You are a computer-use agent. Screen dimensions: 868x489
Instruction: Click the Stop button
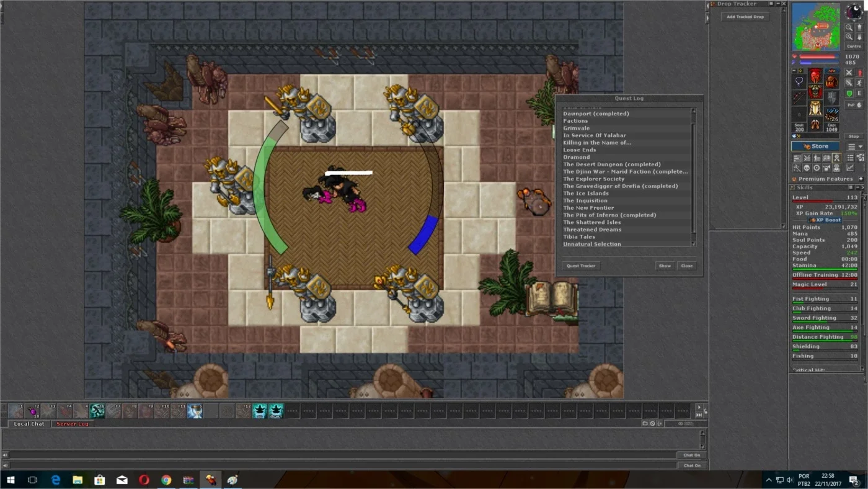pyautogui.click(x=854, y=137)
